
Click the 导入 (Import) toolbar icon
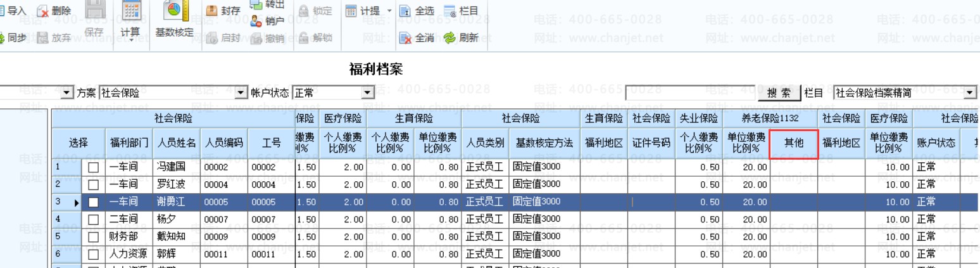pyautogui.click(x=5, y=11)
